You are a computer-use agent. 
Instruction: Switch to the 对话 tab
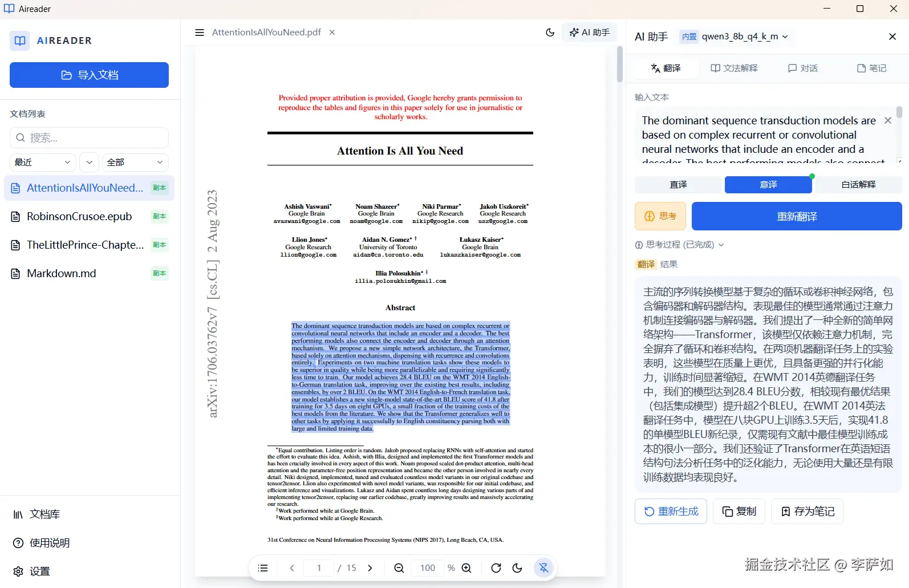(803, 68)
